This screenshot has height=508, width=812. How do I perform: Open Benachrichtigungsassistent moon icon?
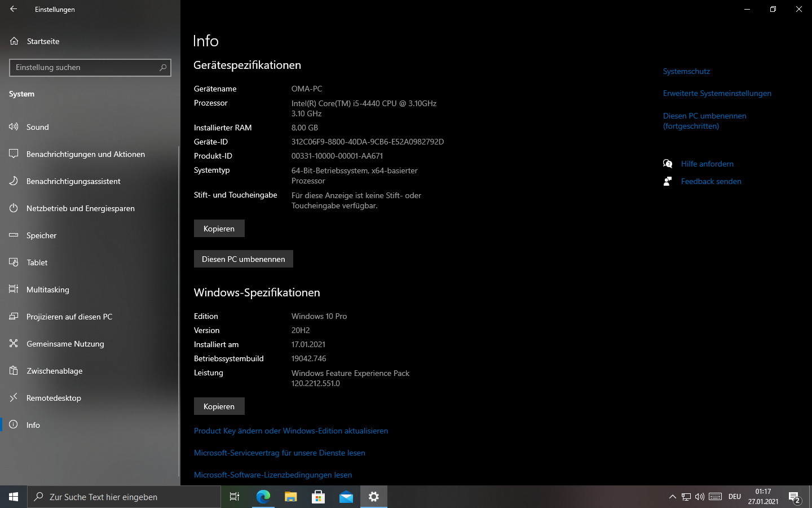pyautogui.click(x=14, y=181)
